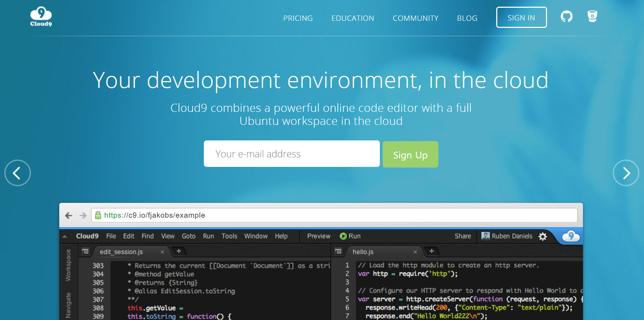This screenshot has width=644, height=320.
Task: Open tab list icon left of hello.js
Action: pyautogui.click(x=338, y=251)
